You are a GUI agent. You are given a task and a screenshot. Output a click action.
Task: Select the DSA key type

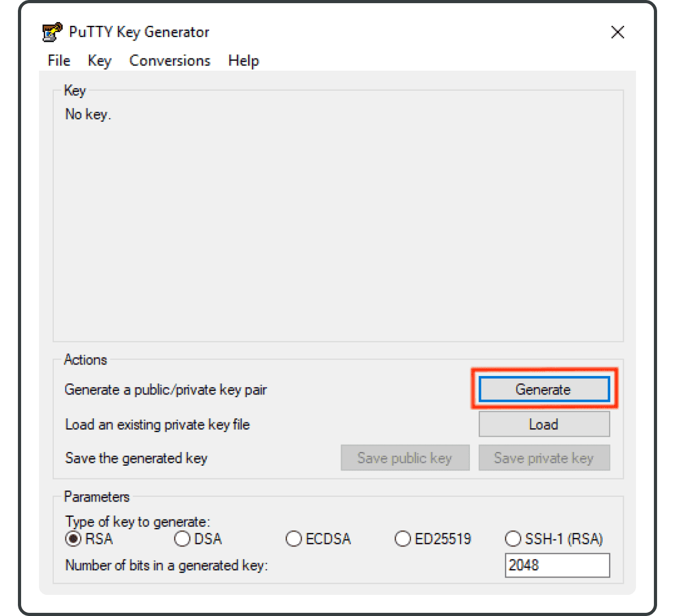point(182,539)
